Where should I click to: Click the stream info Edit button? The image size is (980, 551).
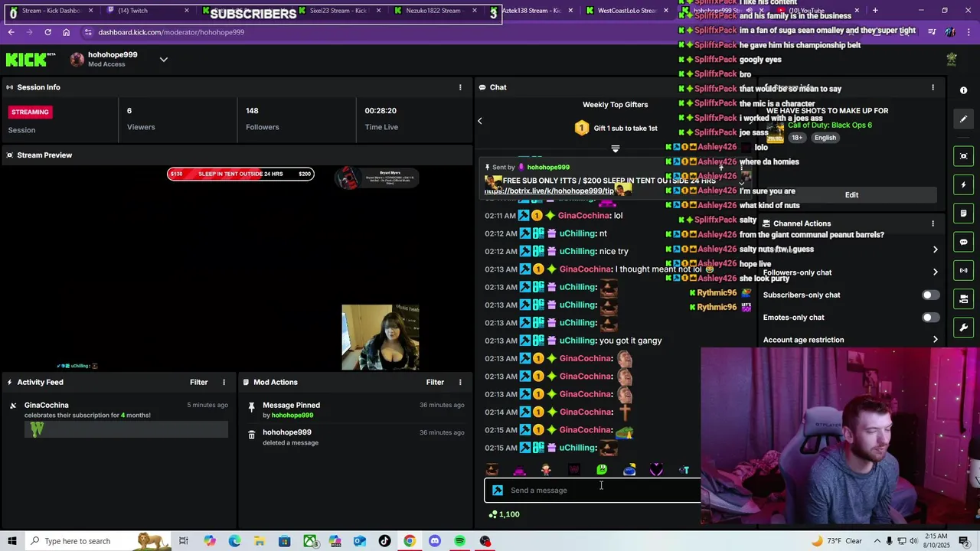pyautogui.click(x=851, y=195)
